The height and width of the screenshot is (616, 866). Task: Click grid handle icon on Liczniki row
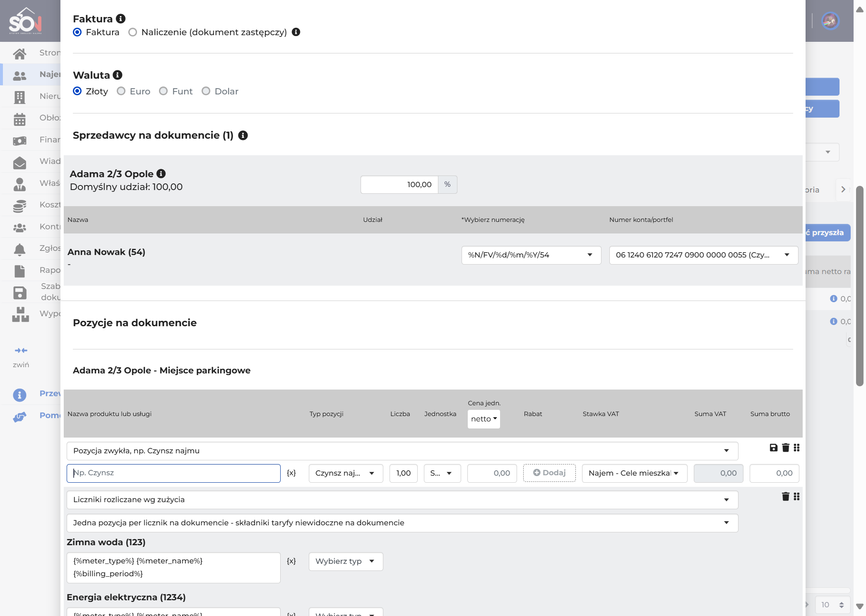(x=796, y=496)
